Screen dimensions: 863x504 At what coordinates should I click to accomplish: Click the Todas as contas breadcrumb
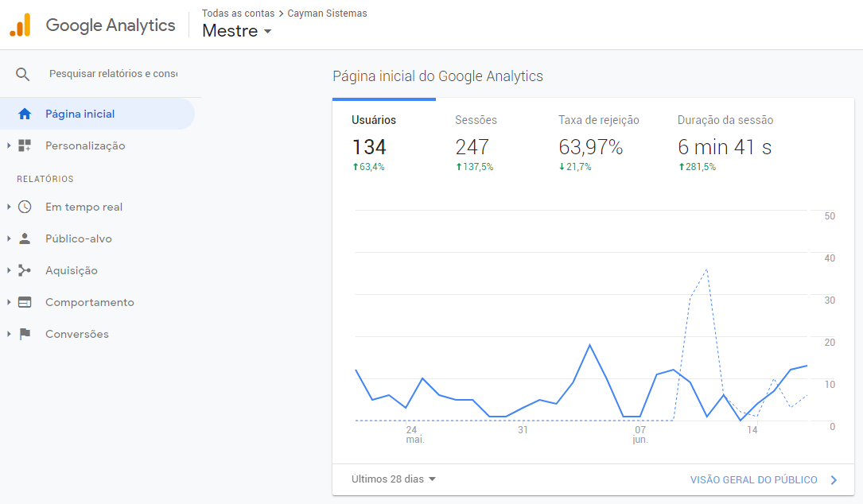pyautogui.click(x=238, y=14)
